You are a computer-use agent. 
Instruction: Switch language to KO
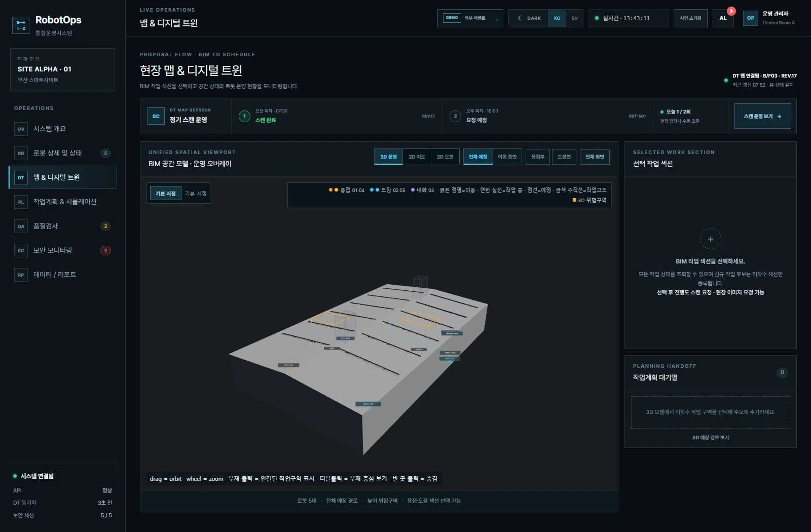click(557, 18)
